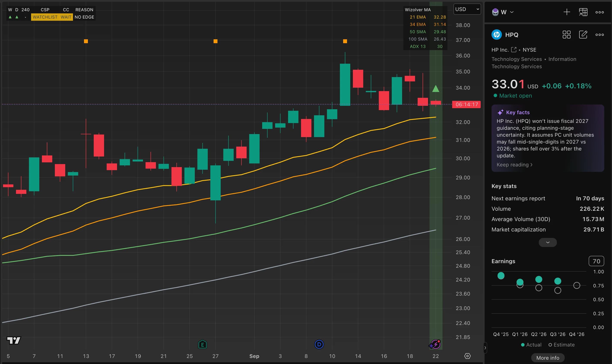This screenshot has width=612, height=364.
Task: Click the Key facts sparkle icon
Action: coord(500,112)
